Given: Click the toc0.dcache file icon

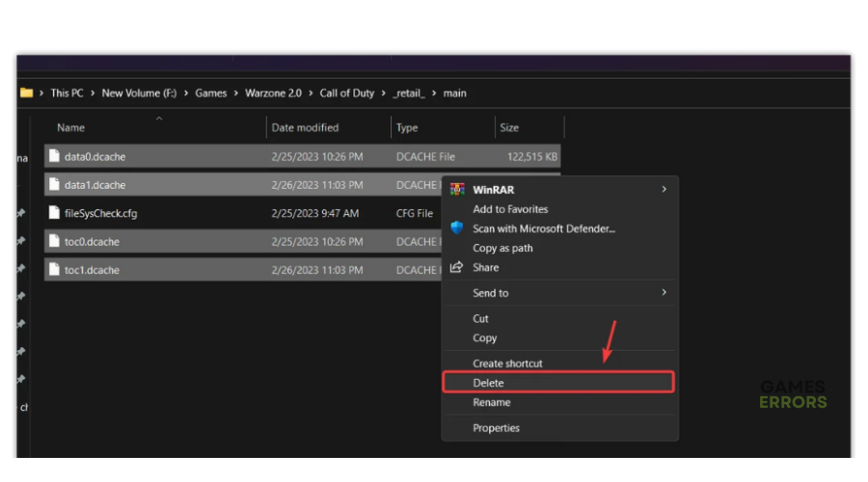Looking at the screenshot, I should click(54, 241).
